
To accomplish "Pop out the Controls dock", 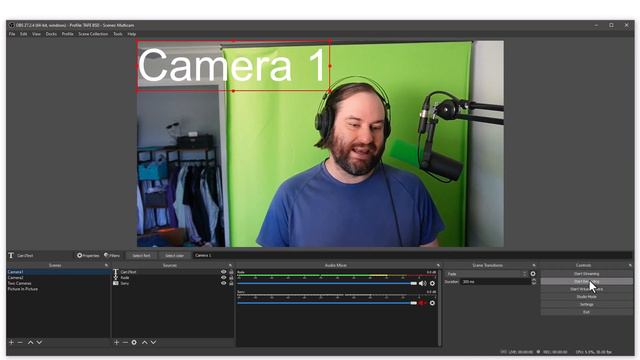I will point(630,265).
